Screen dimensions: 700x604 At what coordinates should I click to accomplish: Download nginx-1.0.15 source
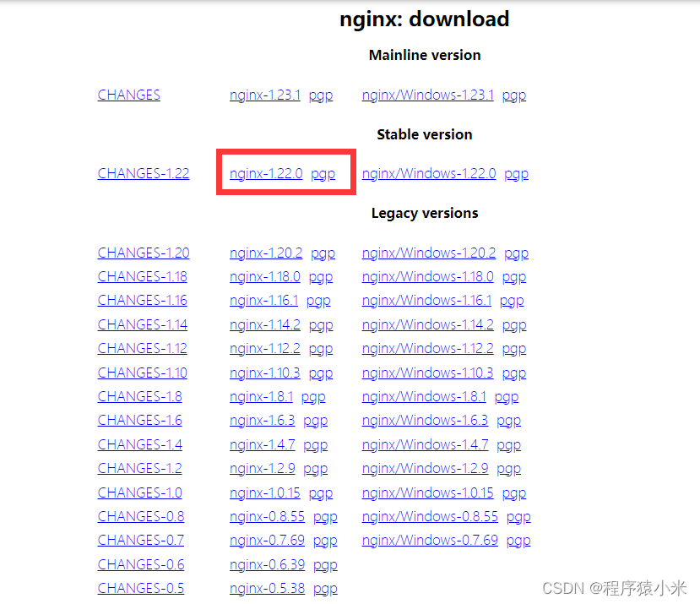[265, 493]
